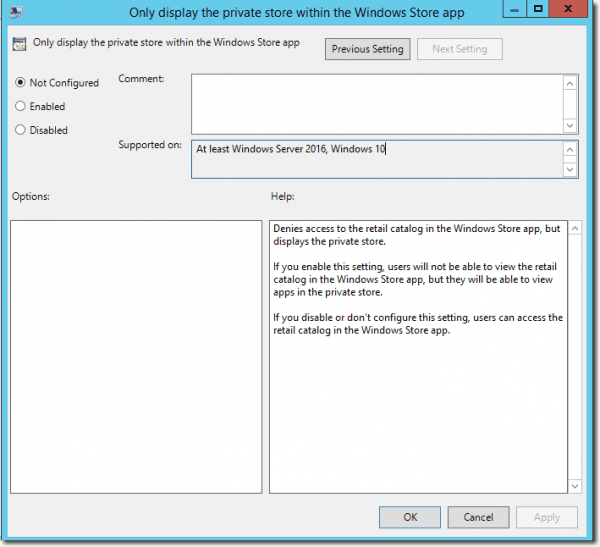Viewport: 600px width, 547px height.
Task: Click the Apply button
Action: point(547,517)
